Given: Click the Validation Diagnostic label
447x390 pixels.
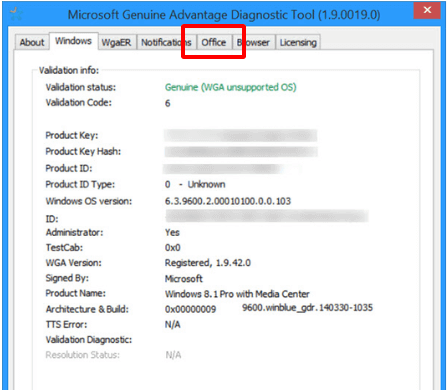Looking at the screenshot, I should 89,340.
